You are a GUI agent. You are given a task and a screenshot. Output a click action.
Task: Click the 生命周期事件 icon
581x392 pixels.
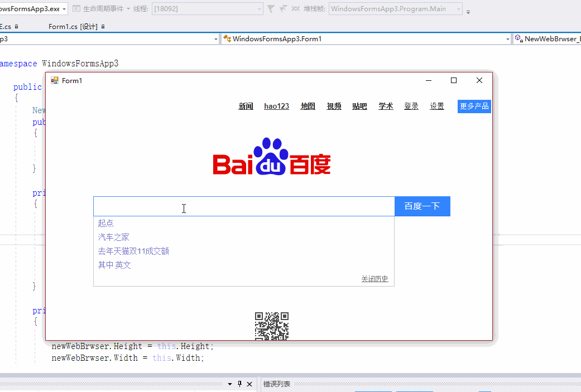(76, 9)
